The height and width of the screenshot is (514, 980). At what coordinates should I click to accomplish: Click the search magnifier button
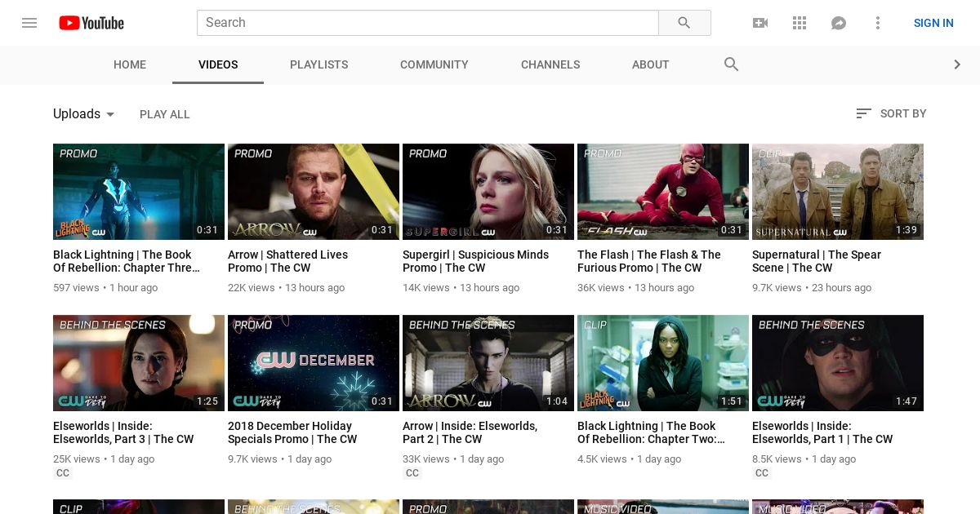[x=684, y=23]
